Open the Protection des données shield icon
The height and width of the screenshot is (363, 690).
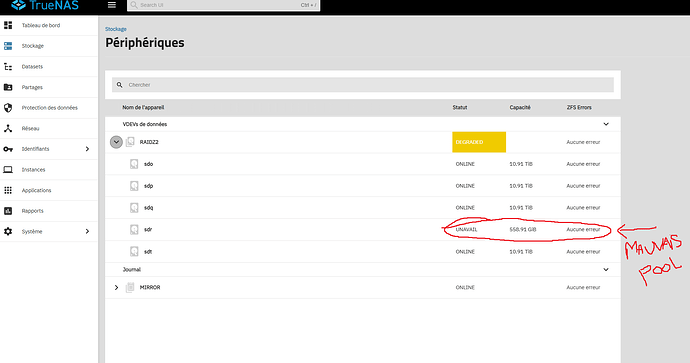8,108
